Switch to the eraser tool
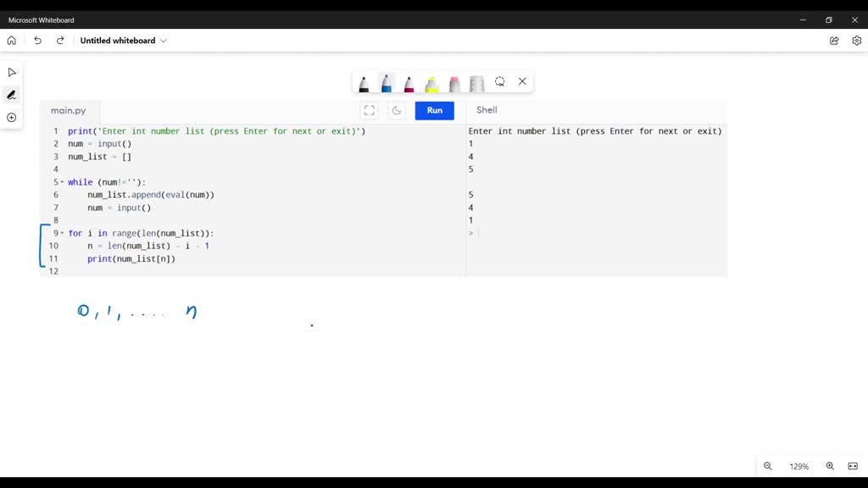 pos(453,82)
